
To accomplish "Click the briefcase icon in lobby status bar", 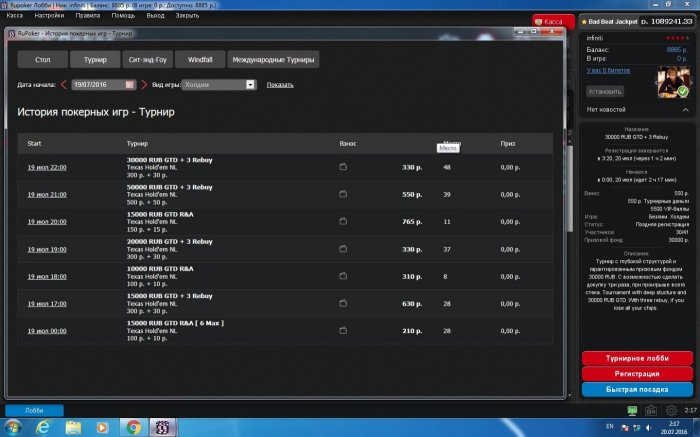I will click(651, 410).
